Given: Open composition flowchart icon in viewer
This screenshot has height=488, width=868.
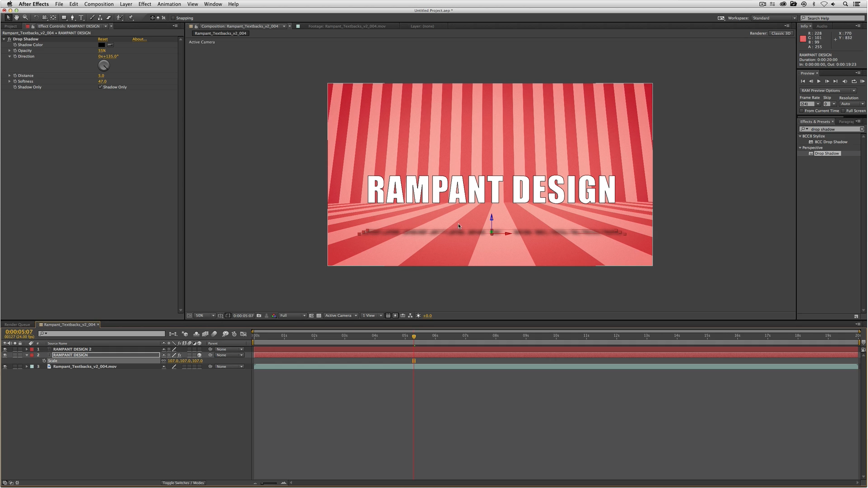Looking at the screenshot, I should (x=410, y=316).
